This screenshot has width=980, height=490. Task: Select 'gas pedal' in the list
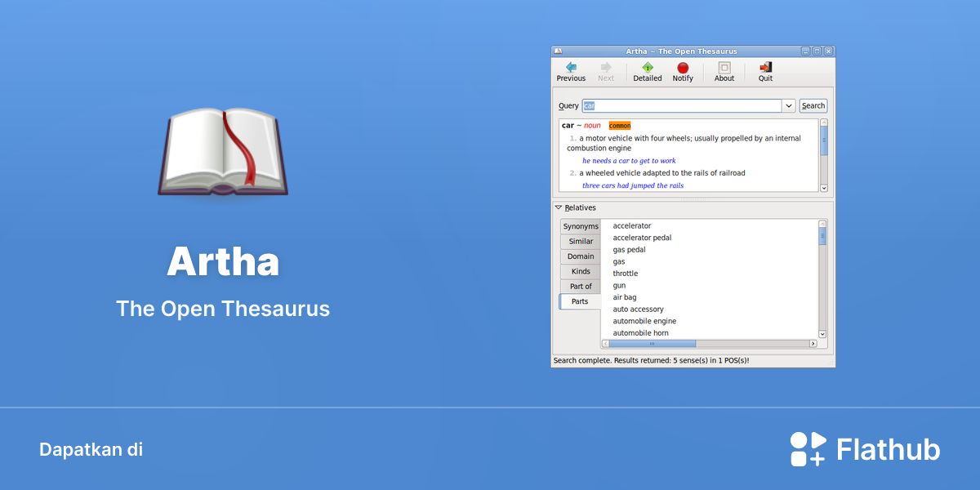pos(629,250)
